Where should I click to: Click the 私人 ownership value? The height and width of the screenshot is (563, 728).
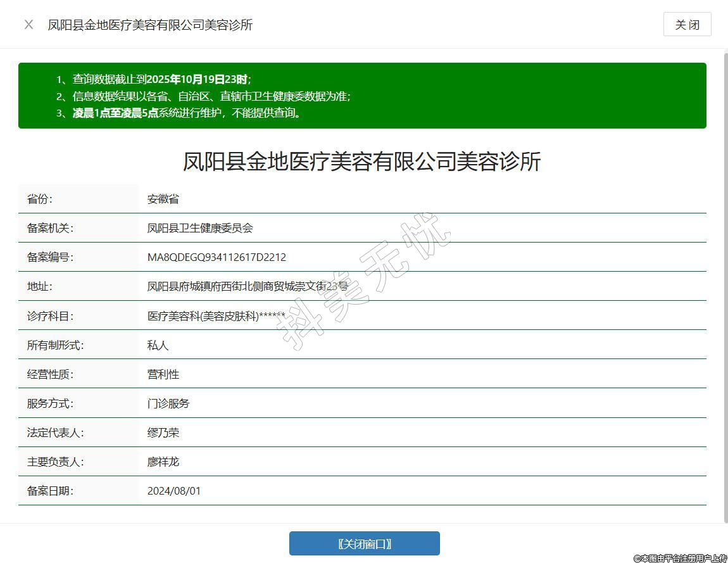158,345
